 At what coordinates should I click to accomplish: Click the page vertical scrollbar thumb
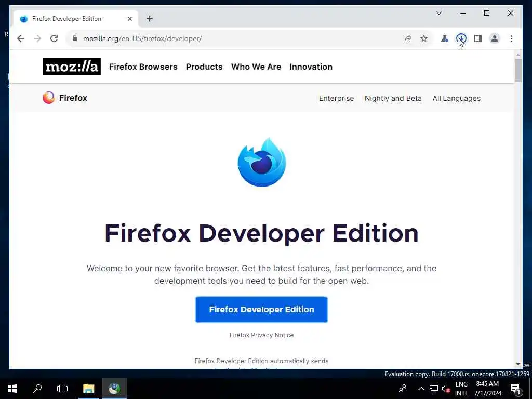click(x=518, y=70)
